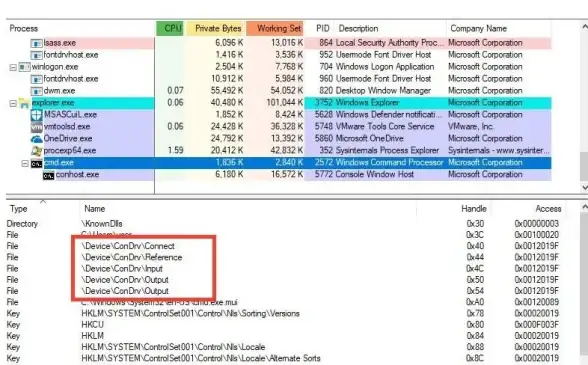
Task: Collapse the explorer.exe tree node
Action: point(12,103)
